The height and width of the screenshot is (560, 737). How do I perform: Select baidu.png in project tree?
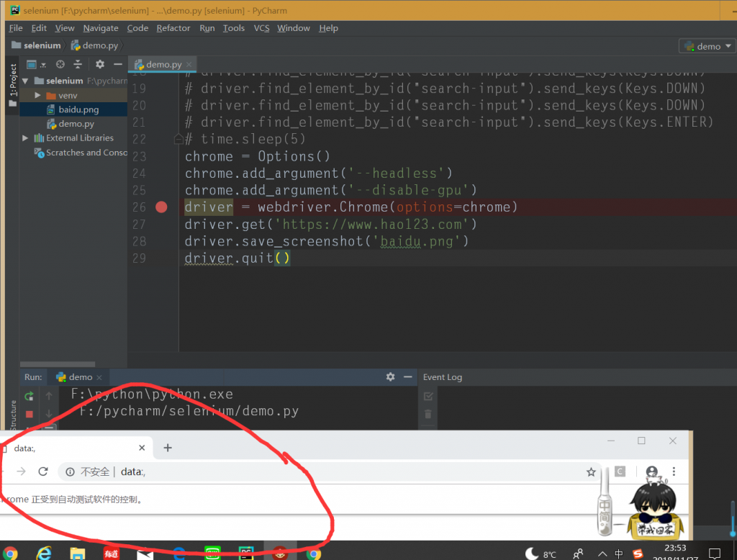point(73,109)
